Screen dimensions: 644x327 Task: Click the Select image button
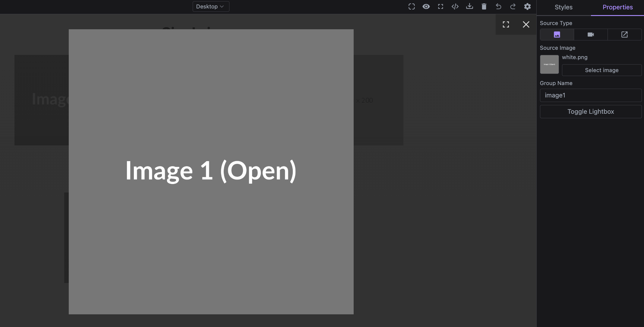601,70
